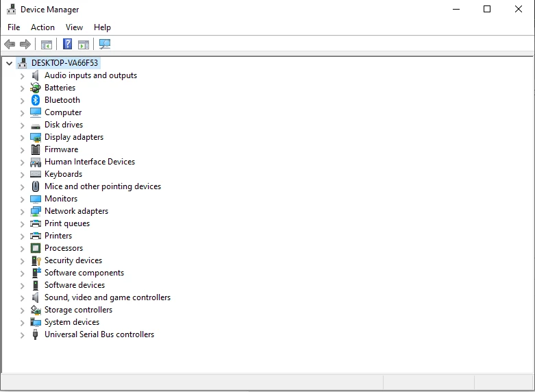
Task: Click the Storage controllers icon
Action: point(36,310)
